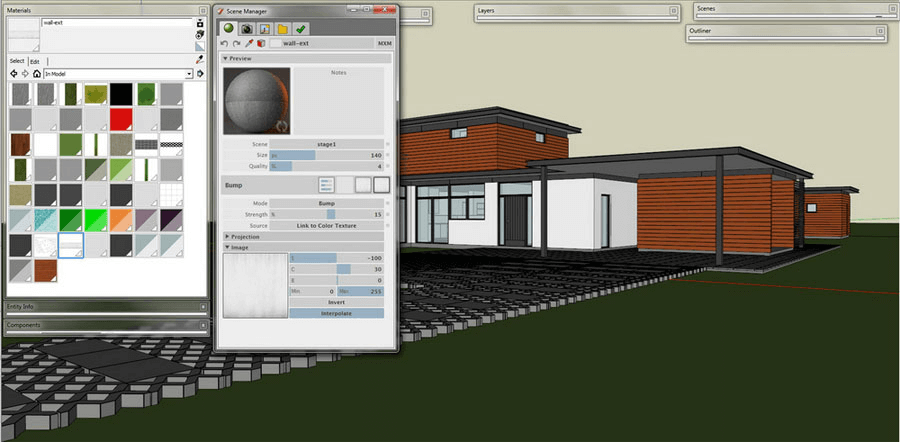Click the blue-lined channel list icon in Bump row
The width and height of the screenshot is (900, 442).
(x=327, y=185)
